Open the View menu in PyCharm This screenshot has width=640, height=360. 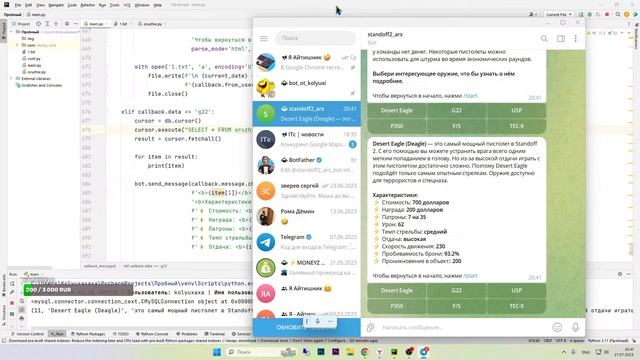coord(40,5)
